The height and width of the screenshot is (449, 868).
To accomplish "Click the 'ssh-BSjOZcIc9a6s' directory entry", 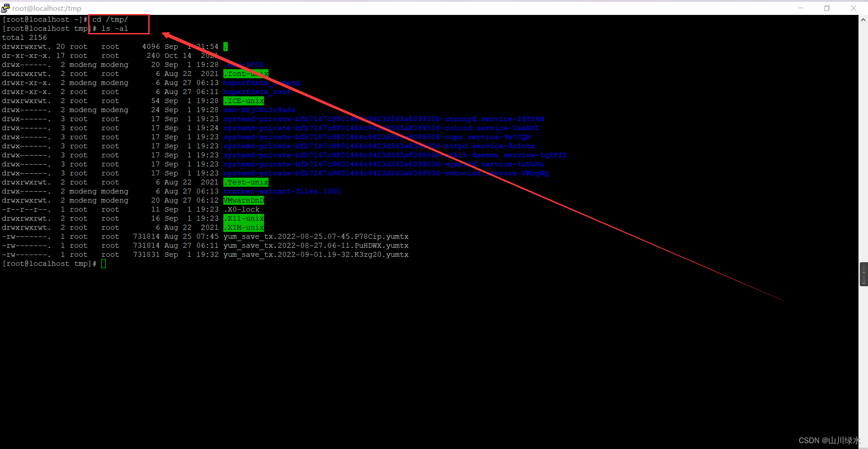I will pos(259,110).
